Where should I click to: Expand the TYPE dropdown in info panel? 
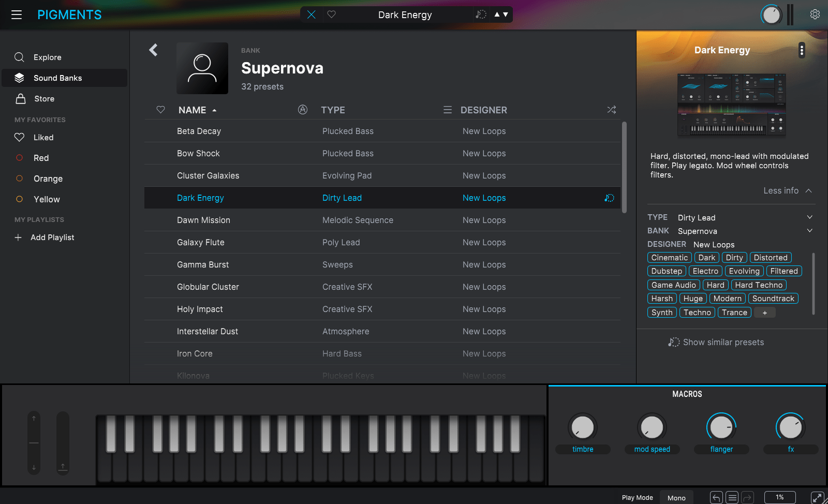[809, 217]
